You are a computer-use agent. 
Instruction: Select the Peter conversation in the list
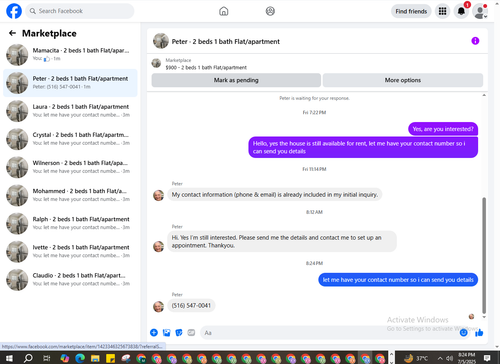tap(70, 83)
